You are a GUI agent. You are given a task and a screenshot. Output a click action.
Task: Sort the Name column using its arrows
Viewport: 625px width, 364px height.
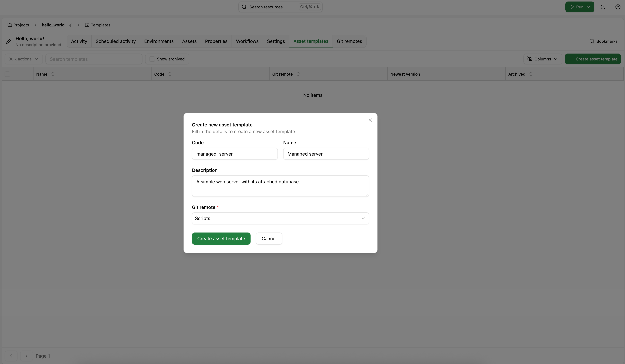(x=53, y=74)
